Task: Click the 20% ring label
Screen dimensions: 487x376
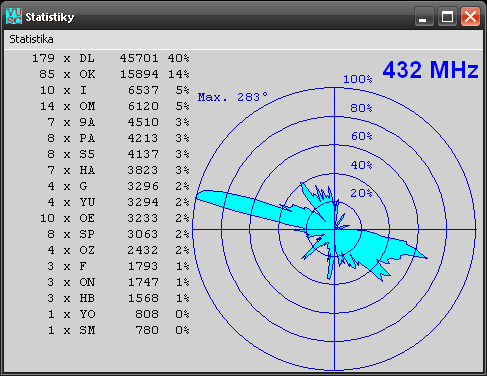Action: click(x=361, y=193)
